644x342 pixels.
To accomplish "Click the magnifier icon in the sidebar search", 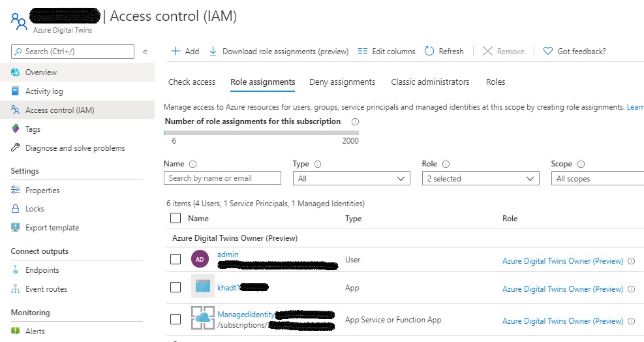I will click(x=18, y=52).
